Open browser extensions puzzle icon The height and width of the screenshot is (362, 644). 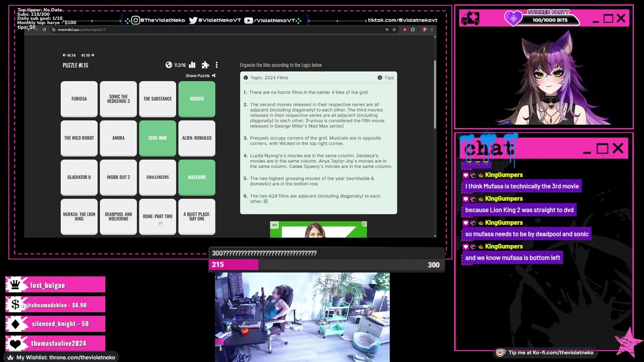(413, 30)
